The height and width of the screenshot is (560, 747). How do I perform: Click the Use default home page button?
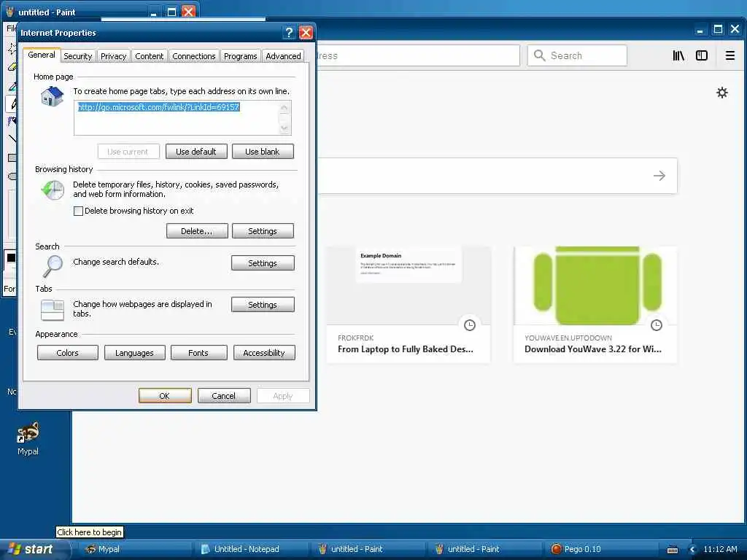(x=196, y=152)
